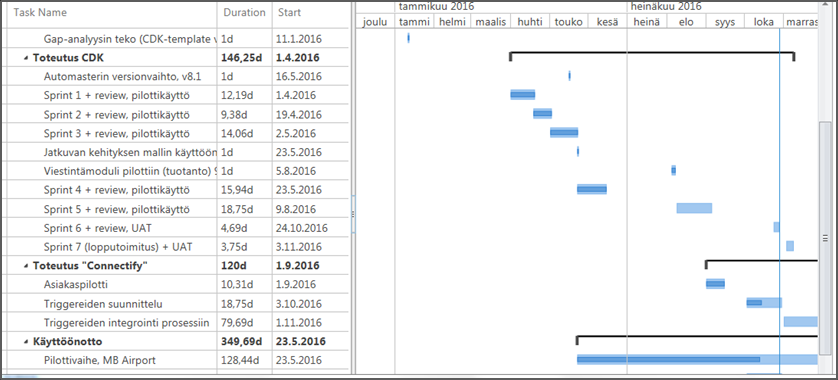This screenshot has width=838, height=380.
Task: Click the Sprint 3 Gantt bar
Action: tap(564, 133)
